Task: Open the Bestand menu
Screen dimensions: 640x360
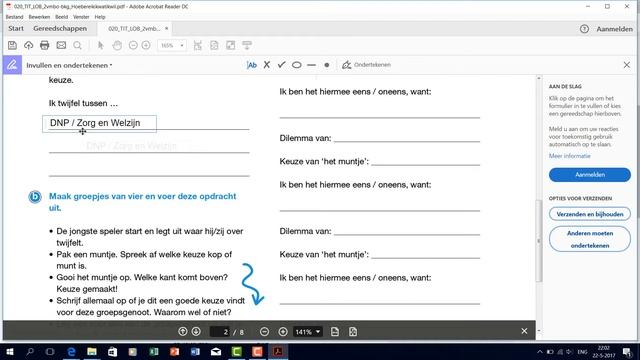Action: (x=14, y=17)
